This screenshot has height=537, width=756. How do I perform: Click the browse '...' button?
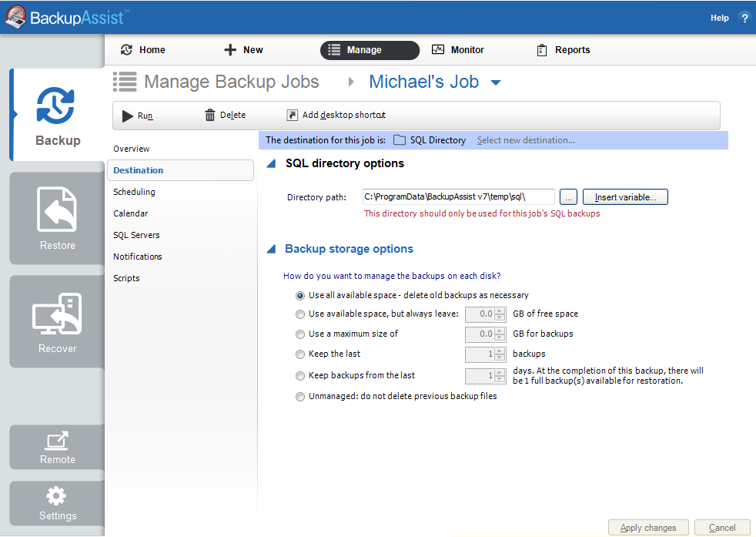click(x=568, y=197)
